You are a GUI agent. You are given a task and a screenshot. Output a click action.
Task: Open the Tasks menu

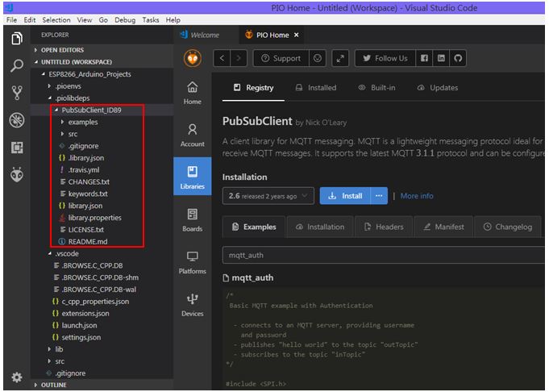pyautogui.click(x=151, y=20)
